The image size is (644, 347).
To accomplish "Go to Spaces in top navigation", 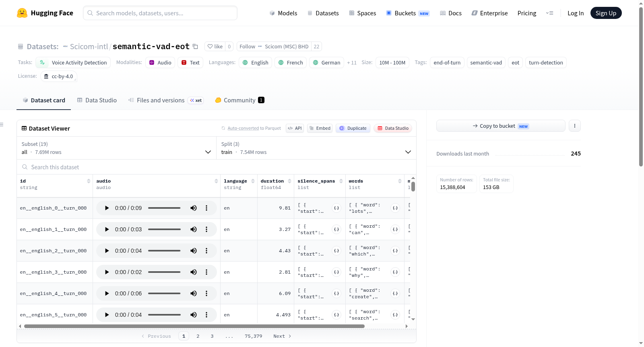I will tap(363, 13).
